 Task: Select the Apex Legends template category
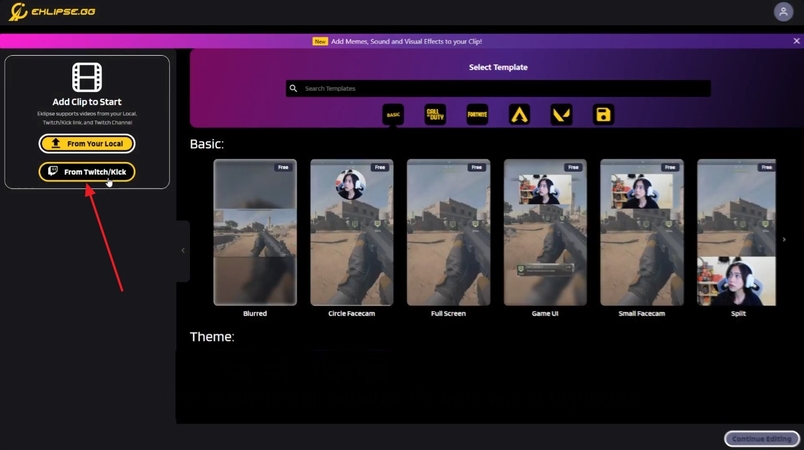pos(519,114)
